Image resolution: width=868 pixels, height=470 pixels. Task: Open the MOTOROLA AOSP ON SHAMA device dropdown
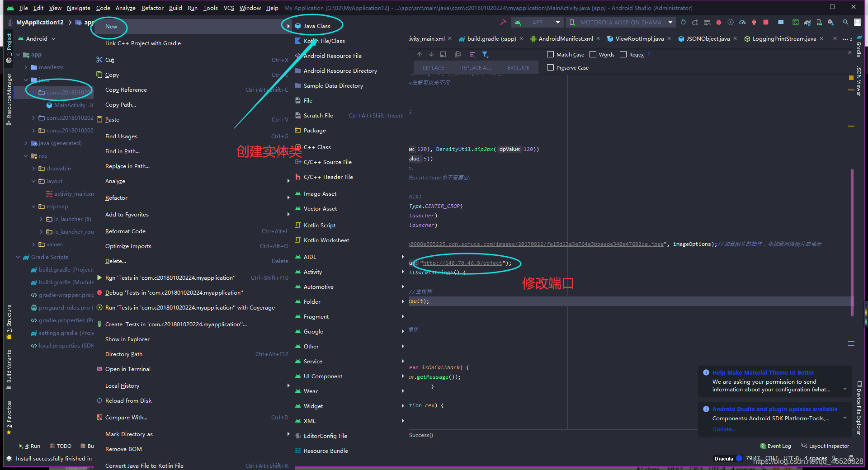point(621,22)
